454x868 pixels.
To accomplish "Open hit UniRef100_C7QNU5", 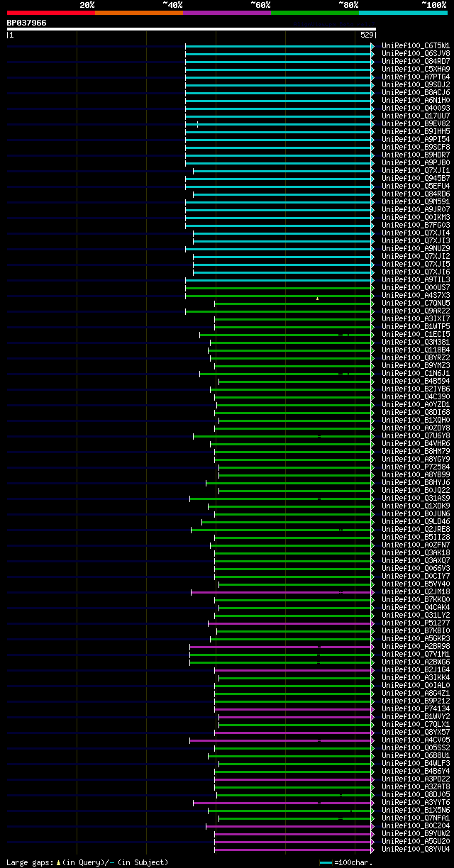I will [416, 303].
